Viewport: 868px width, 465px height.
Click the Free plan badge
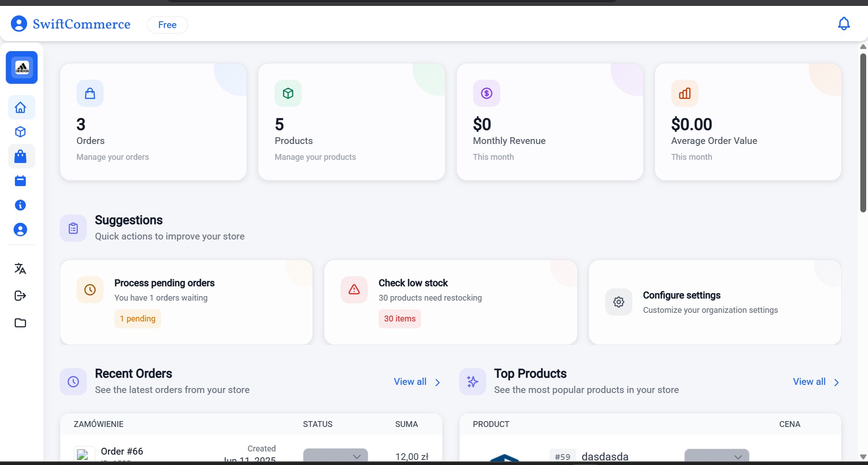pyautogui.click(x=167, y=25)
